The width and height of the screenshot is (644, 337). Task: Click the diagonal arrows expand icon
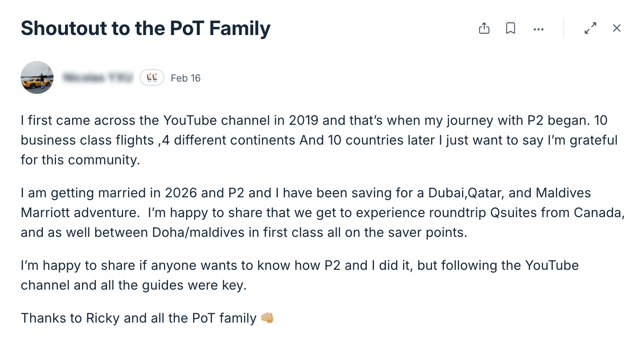pyautogui.click(x=590, y=28)
